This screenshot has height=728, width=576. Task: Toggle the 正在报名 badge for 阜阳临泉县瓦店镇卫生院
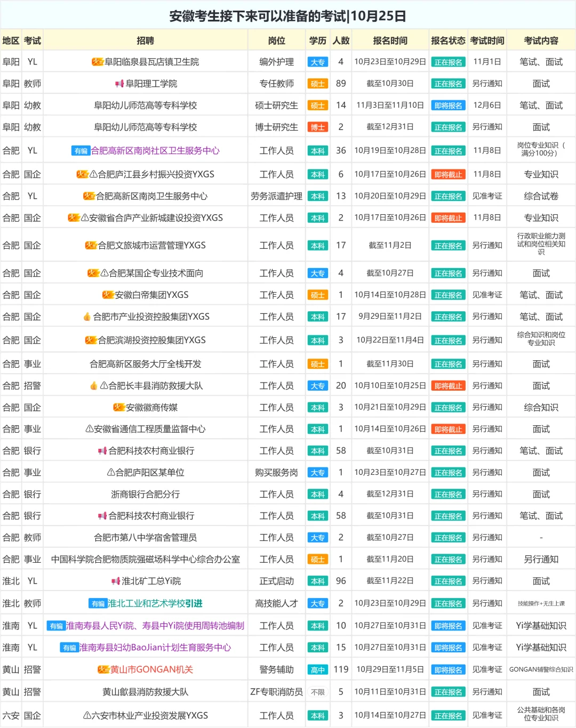click(x=448, y=61)
